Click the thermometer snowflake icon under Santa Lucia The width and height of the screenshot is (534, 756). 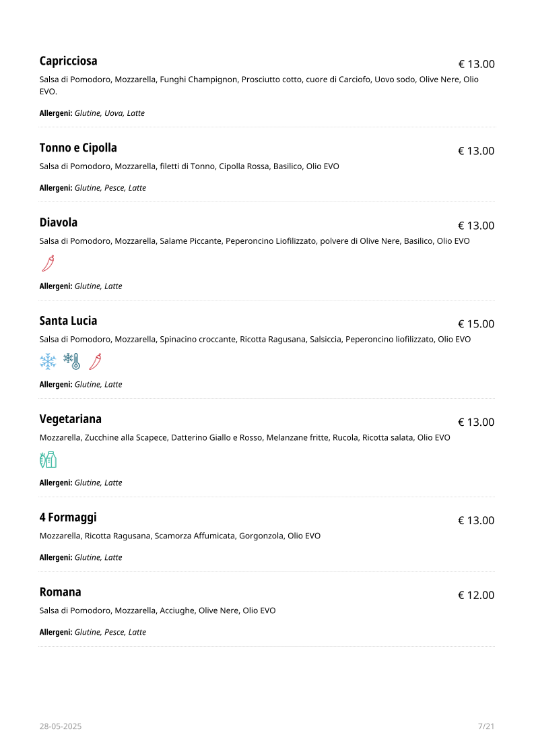pos(72,362)
